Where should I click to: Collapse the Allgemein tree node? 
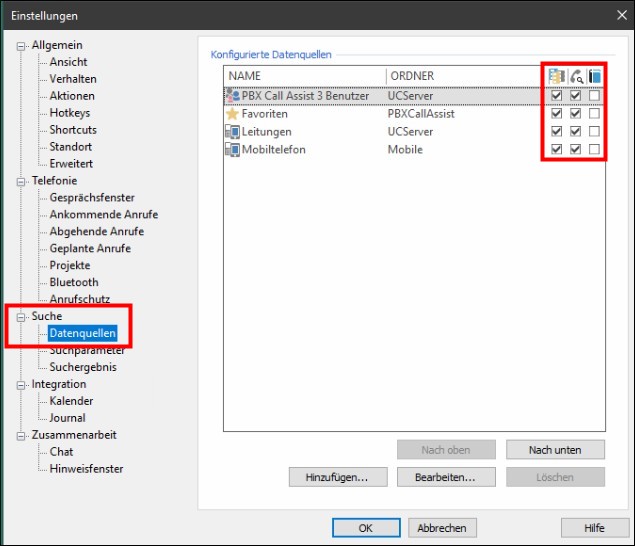pyautogui.click(x=22, y=46)
